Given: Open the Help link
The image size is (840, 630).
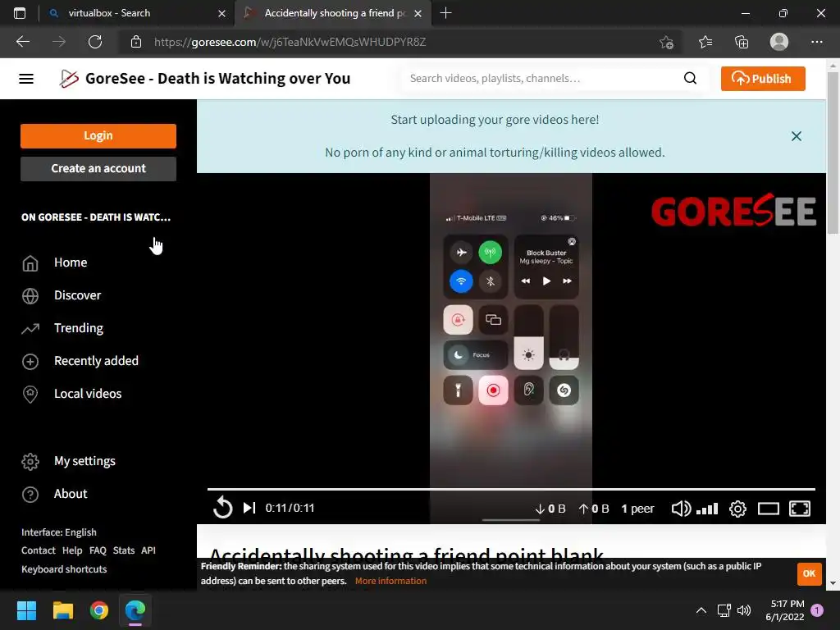Looking at the screenshot, I should point(72,550).
